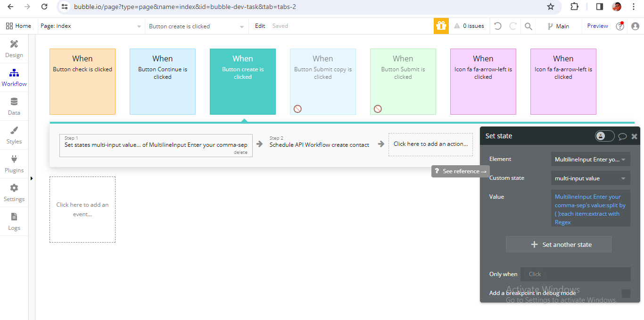Select the Button Continue is clicked event
Viewport: 644px width, 320px height.
[x=163, y=82]
